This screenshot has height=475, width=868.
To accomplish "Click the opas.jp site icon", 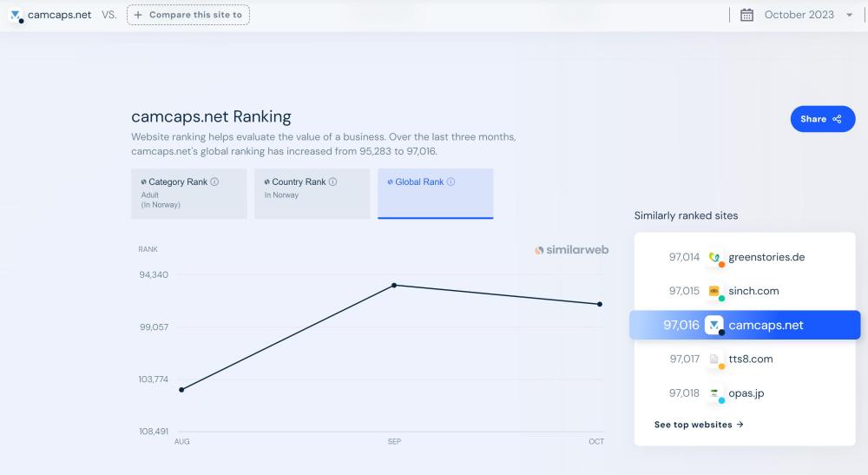I will pyautogui.click(x=715, y=393).
